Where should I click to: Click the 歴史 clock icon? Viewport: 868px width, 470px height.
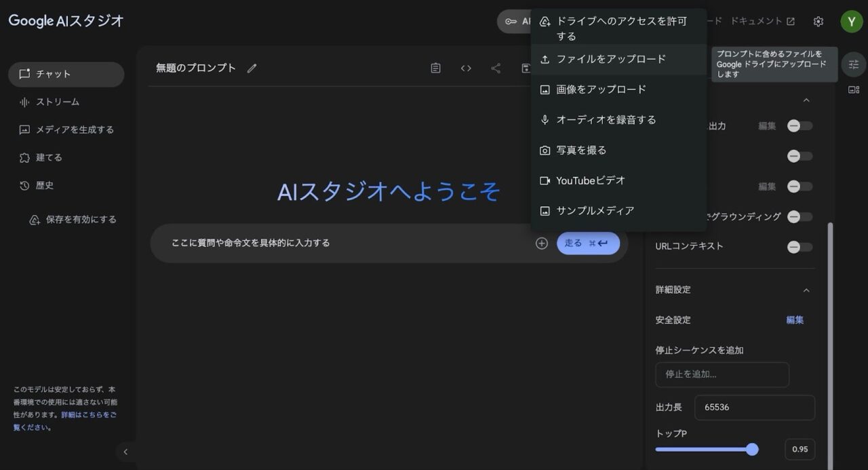[25, 185]
